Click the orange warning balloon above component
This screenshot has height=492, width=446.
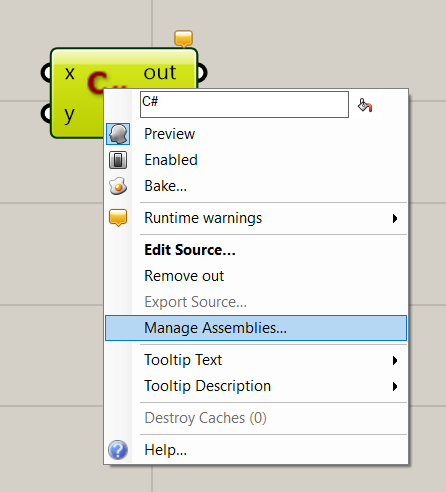click(x=183, y=38)
